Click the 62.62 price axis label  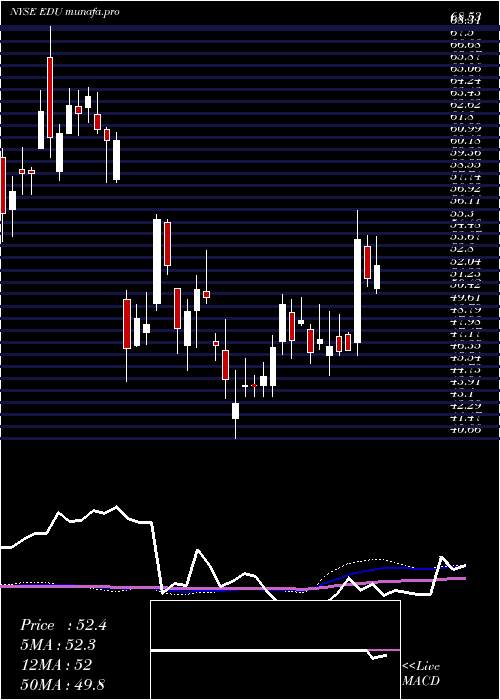click(466, 105)
